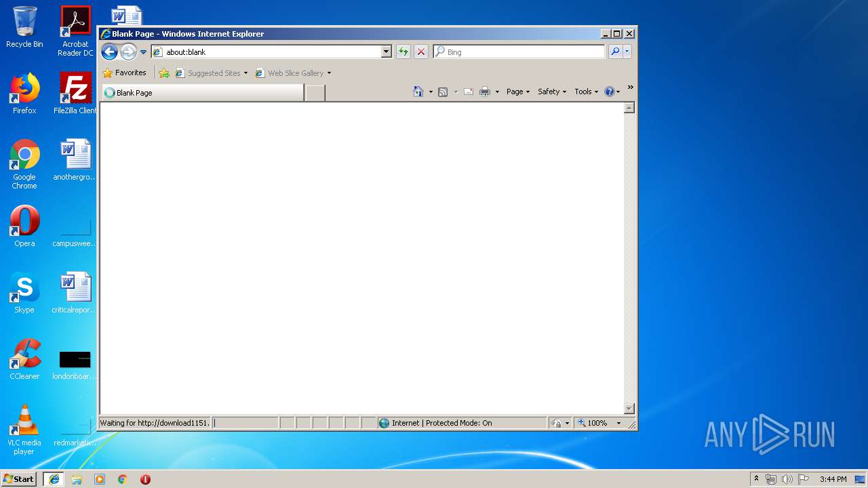Click the Action Center flag icon
Screen dimensions: 868x488
(x=804, y=479)
